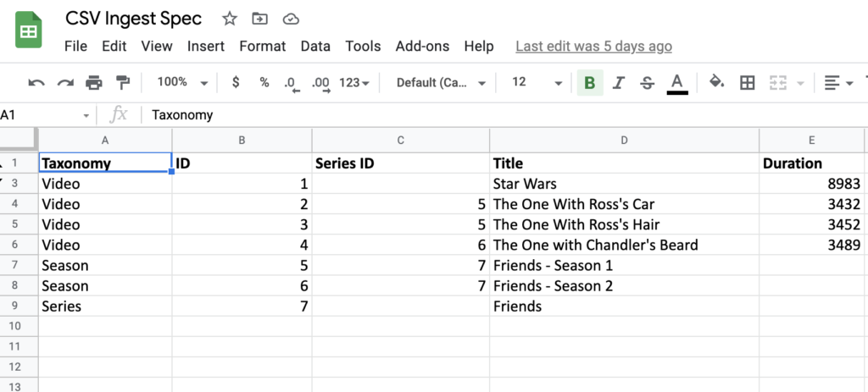
Task: Toggle strikethrough formatting button
Action: 647,82
